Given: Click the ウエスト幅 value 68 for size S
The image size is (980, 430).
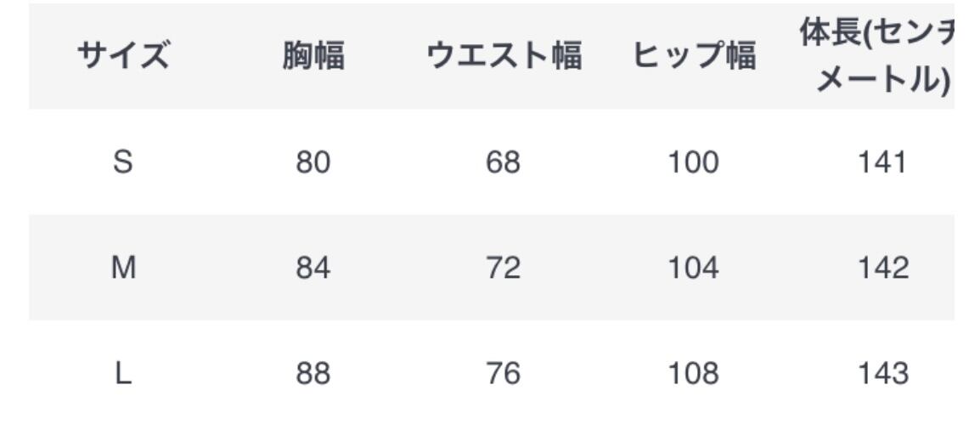Looking at the screenshot, I should [x=503, y=162].
